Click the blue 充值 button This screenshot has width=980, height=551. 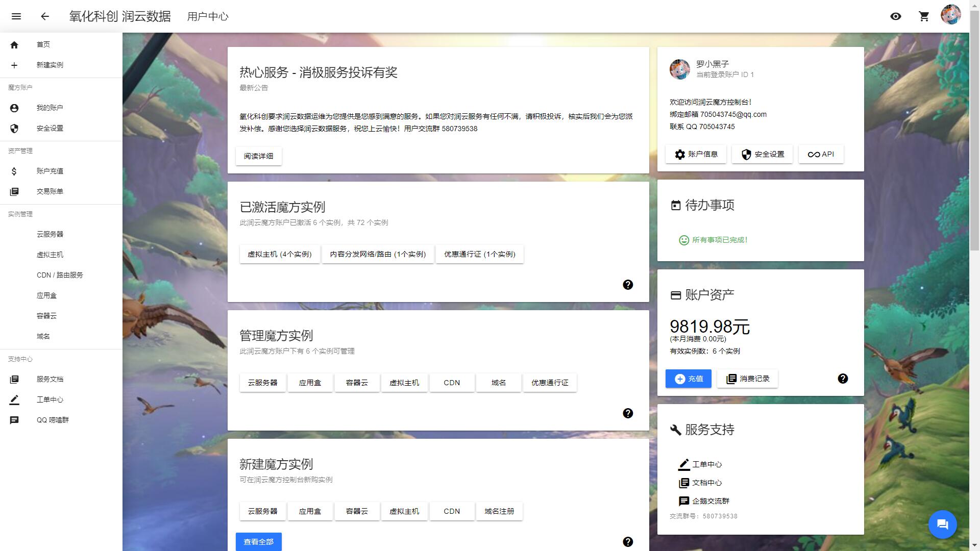(688, 379)
